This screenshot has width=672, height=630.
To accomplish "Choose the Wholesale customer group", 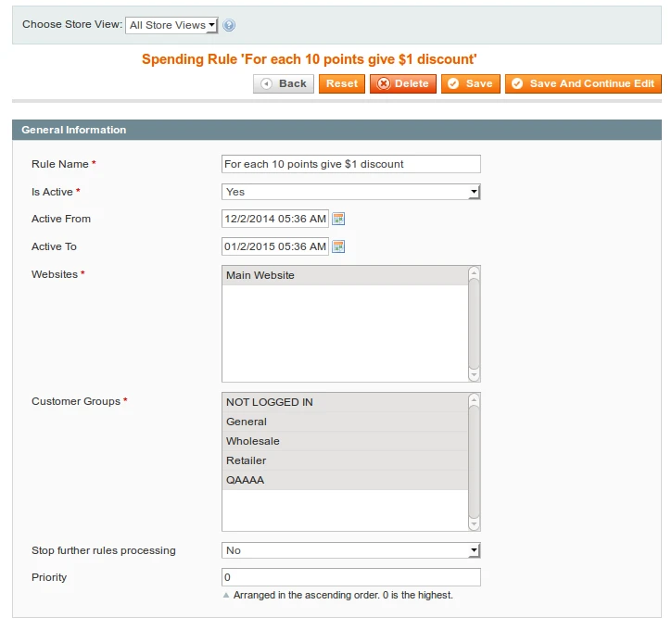I will point(344,441).
